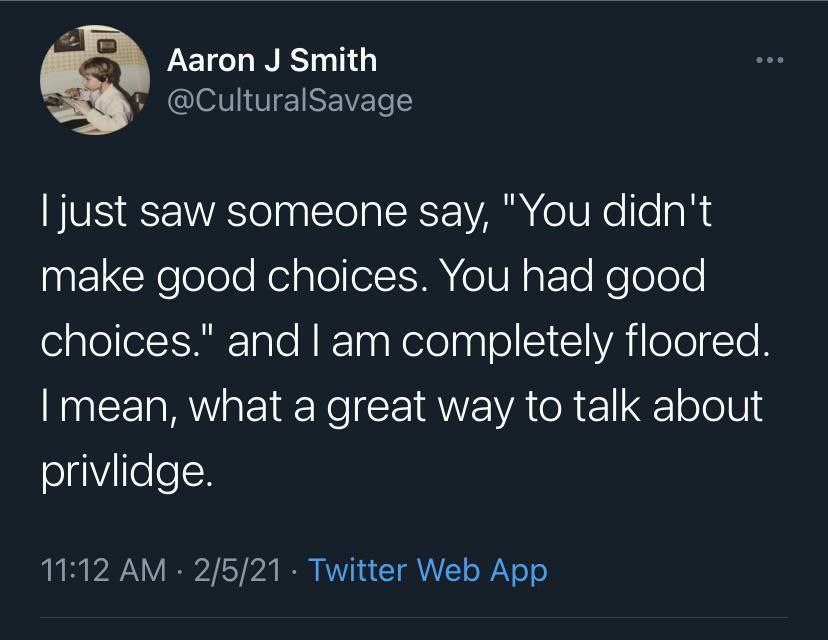Click the word "Twitter" in the source label

[358, 570]
